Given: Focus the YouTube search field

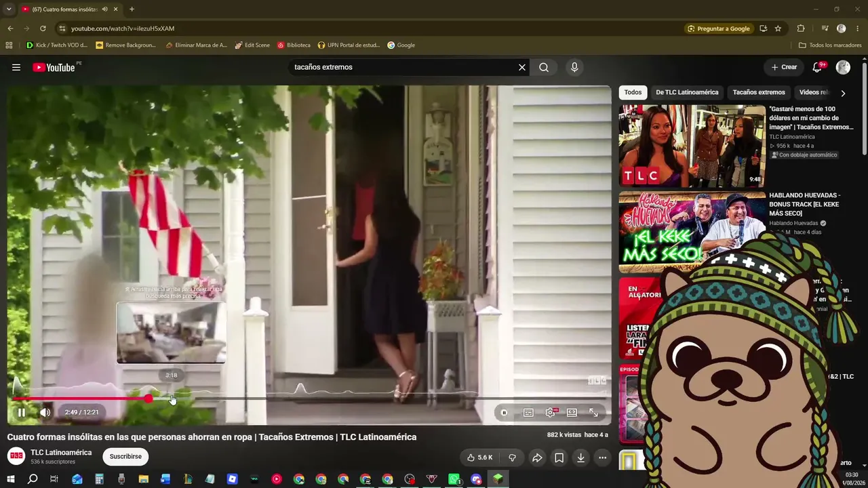Looking at the screenshot, I should [403, 67].
